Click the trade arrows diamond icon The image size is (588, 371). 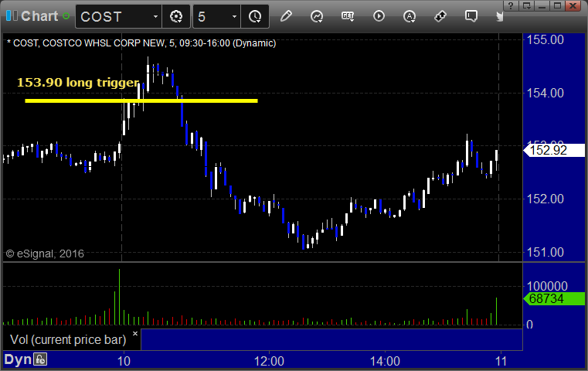440,16
